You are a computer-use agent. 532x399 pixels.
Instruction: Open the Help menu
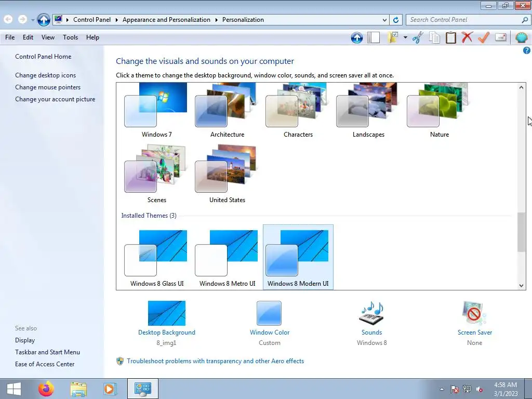pos(92,37)
